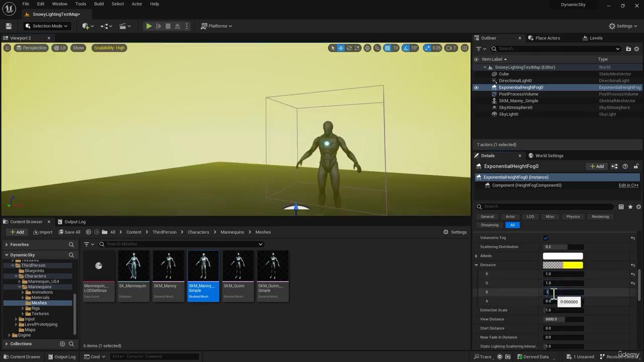Toggle grid snapping icon in the viewport toolbar
Viewport: 644px width, 362px height.
click(387, 48)
